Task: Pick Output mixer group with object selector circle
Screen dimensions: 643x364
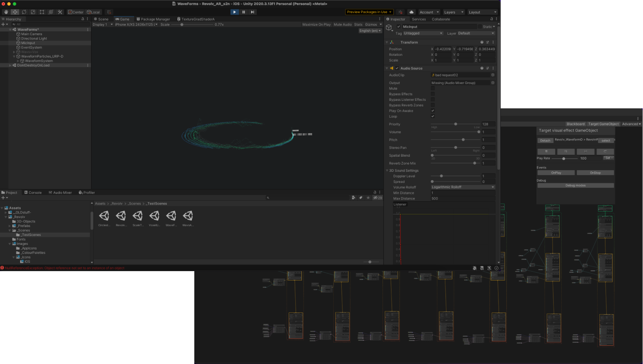Action: coord(493,83)
